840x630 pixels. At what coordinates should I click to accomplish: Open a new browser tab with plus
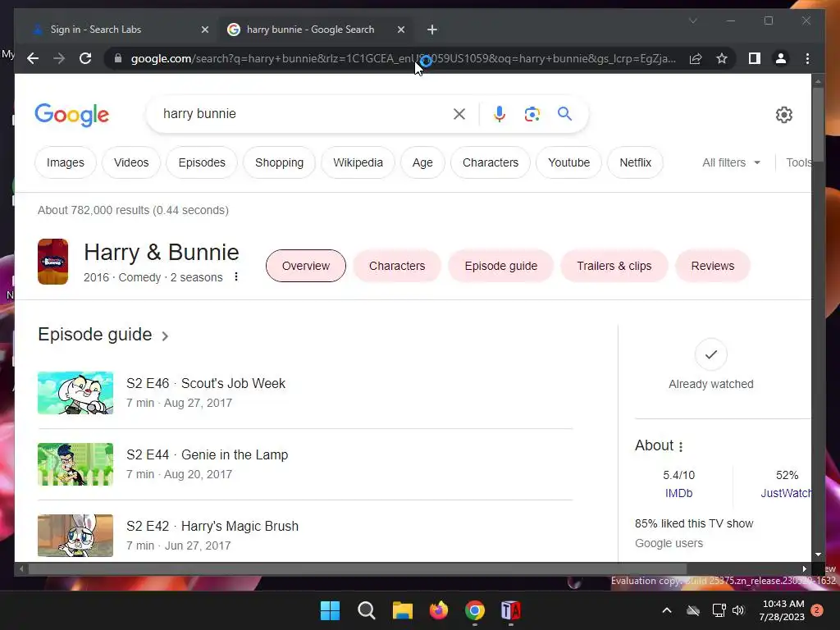(x=432, y=30)
